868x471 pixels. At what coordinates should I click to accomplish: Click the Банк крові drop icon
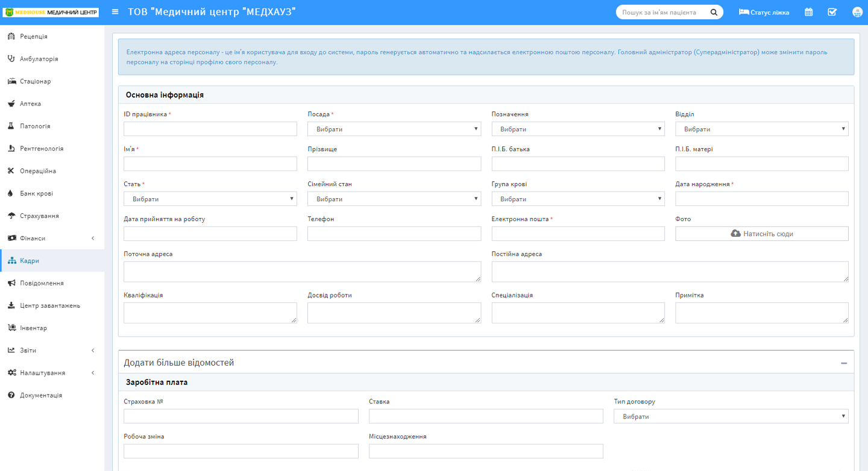11,193
